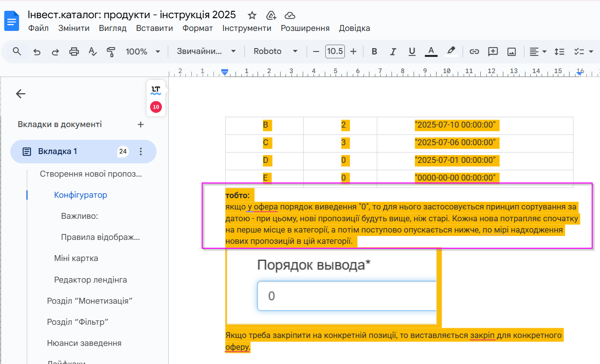Open the highlight color picker
Viewport: 600px width, 364px height.
coord(451,52)
